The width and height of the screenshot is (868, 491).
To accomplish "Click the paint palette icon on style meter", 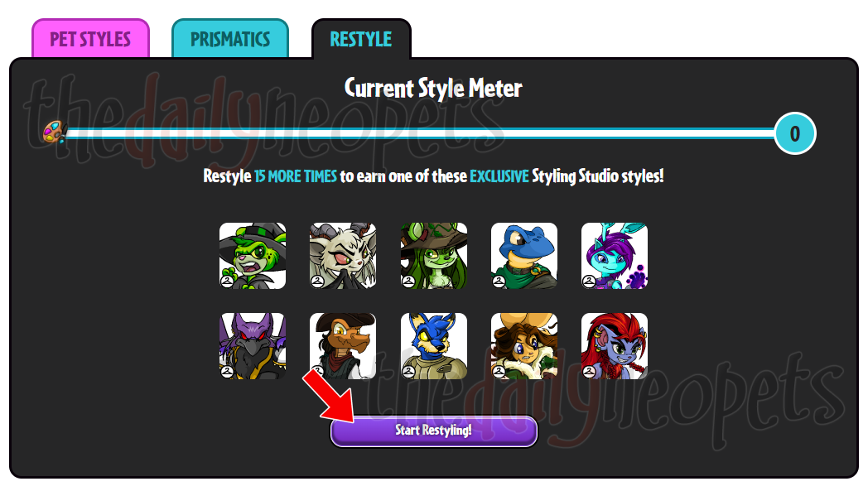I will (x=55, y=132).
